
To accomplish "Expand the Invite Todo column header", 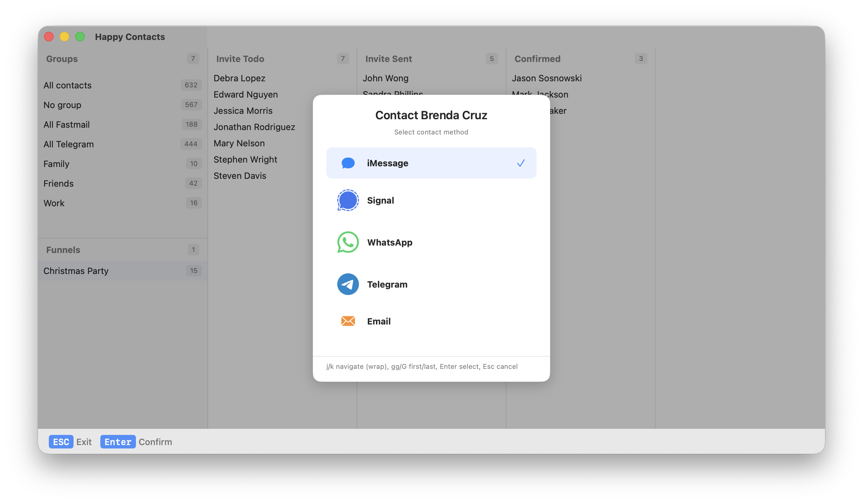I will coord(240,59).
